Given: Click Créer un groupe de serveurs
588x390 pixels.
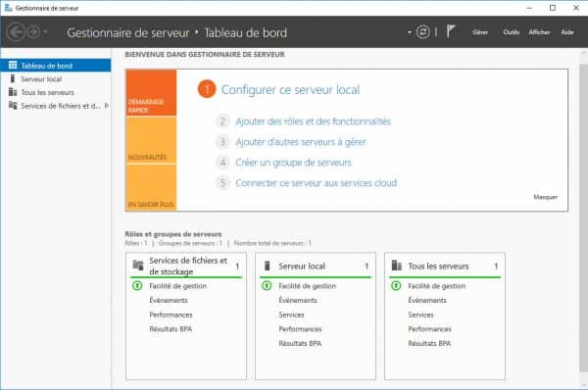Looking at the screenshot, I should pos(293,163).
